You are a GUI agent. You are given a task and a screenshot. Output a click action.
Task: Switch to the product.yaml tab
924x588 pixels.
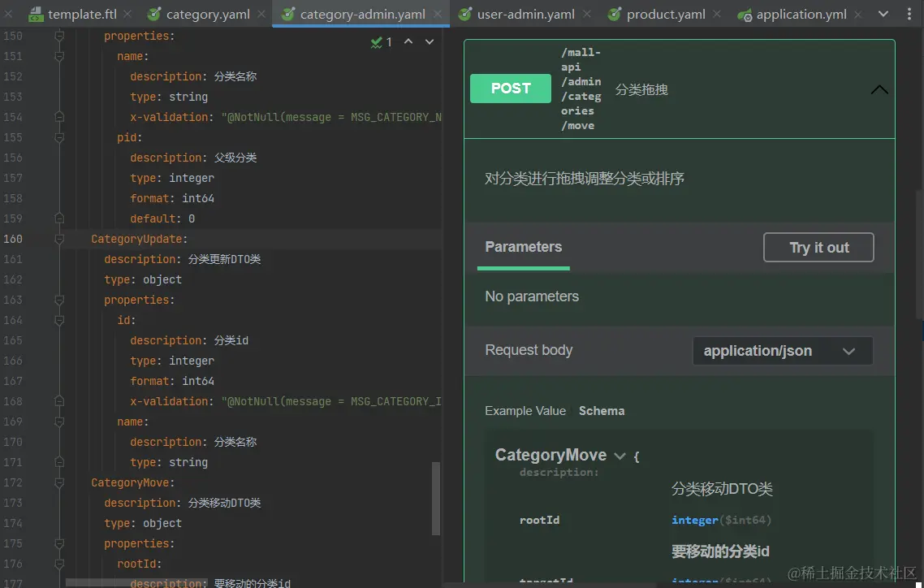(x=665, y=14)
